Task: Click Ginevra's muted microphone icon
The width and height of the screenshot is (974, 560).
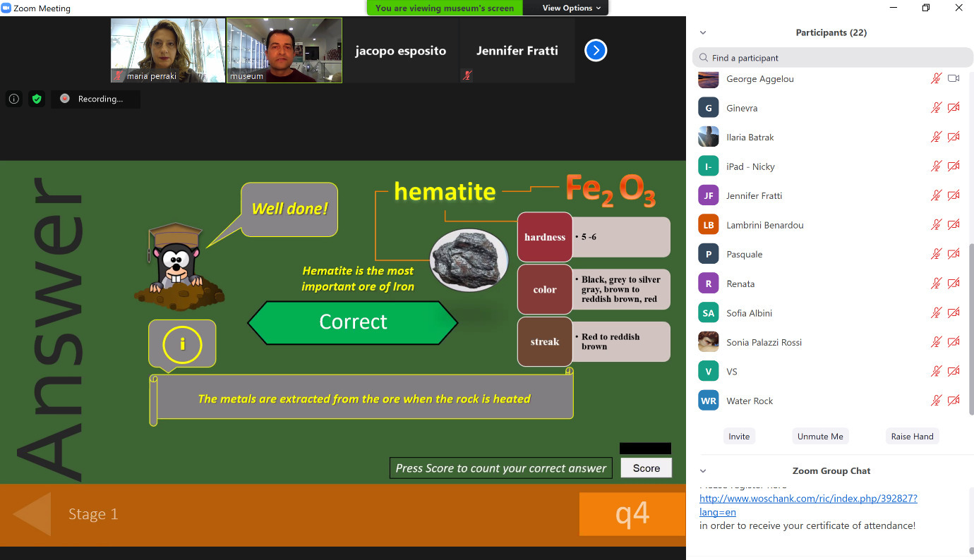Action: [x=936, y=108]
